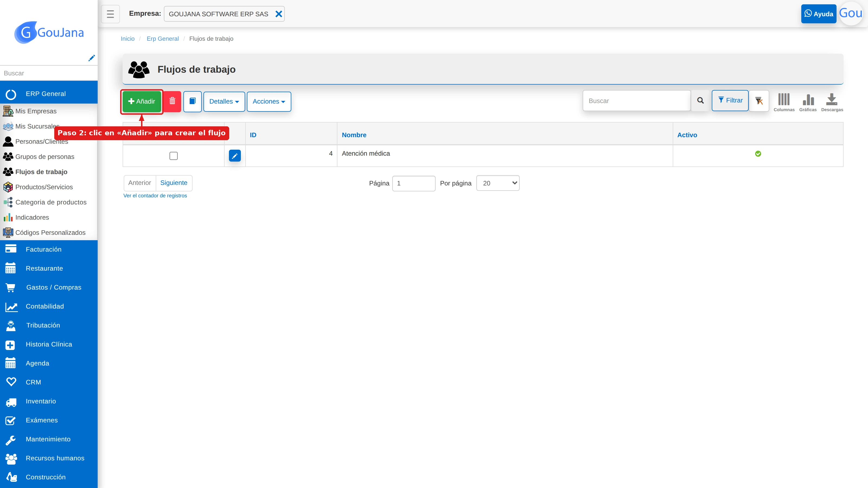The height and width of the screenshot is (488, 868).
Task: Click the Filtrar button
Action: coord(730,100)
